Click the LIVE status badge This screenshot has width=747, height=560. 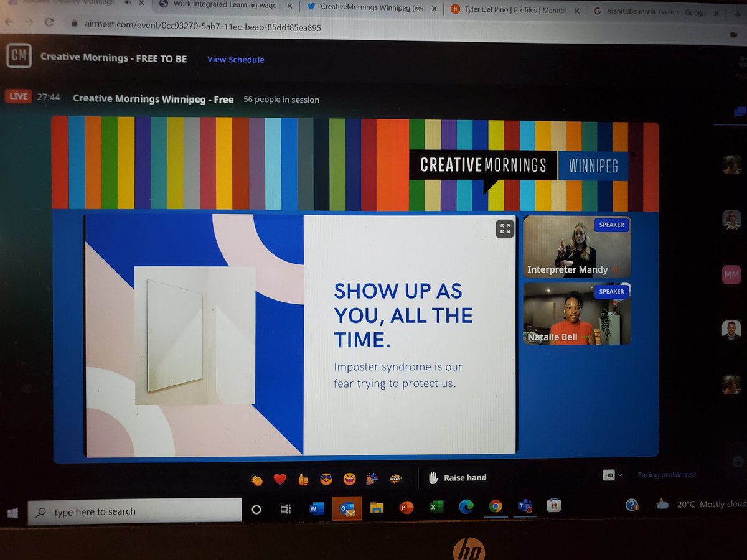coord(18,96)
